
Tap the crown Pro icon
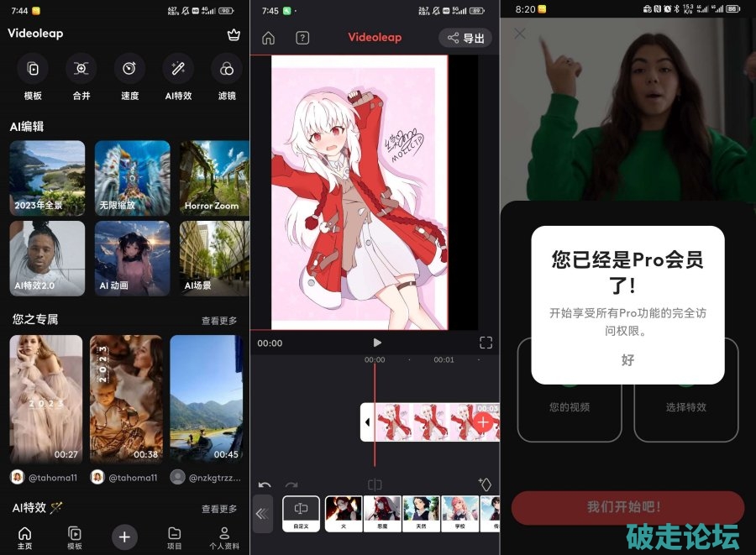click(x=234, y=34)
